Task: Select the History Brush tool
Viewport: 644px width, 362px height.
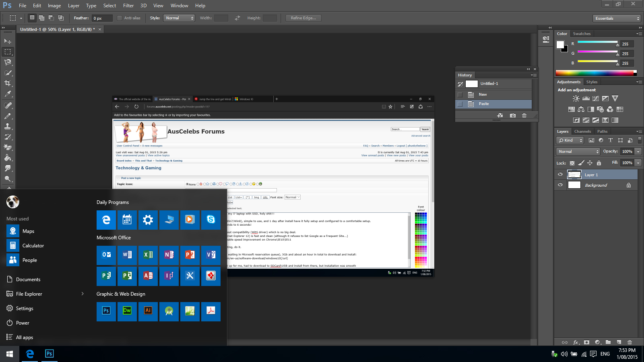Action: (8, 137)
